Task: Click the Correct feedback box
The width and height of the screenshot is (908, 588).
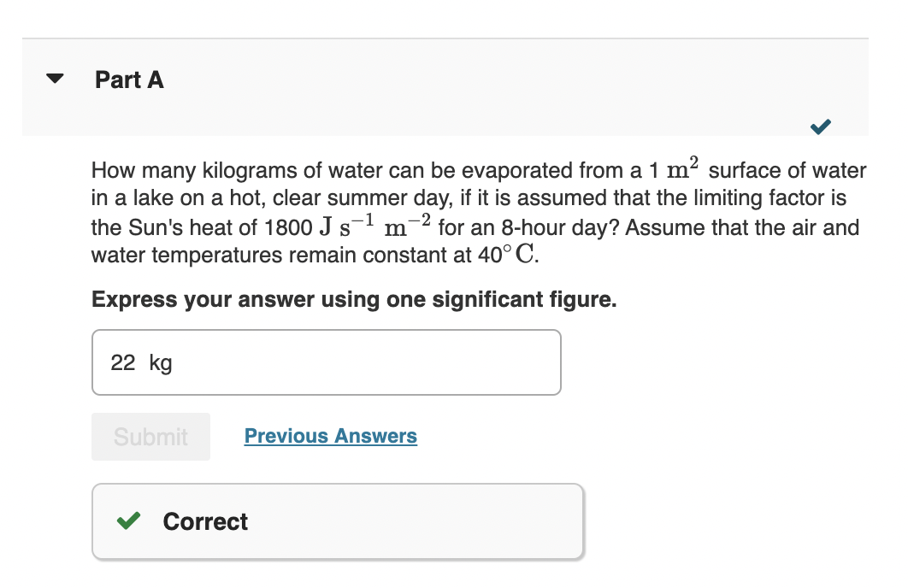Action: point(337,521)
